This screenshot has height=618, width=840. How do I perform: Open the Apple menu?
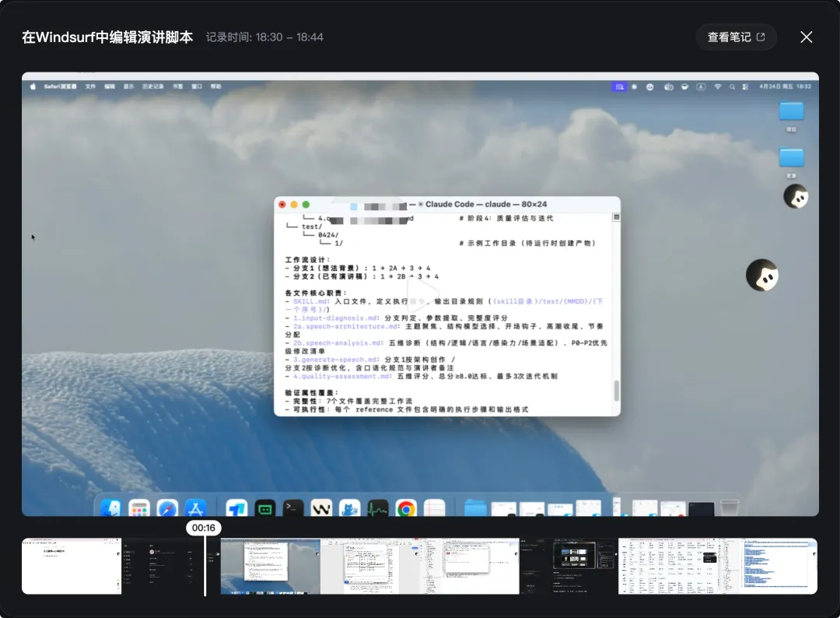coord(32,86)
